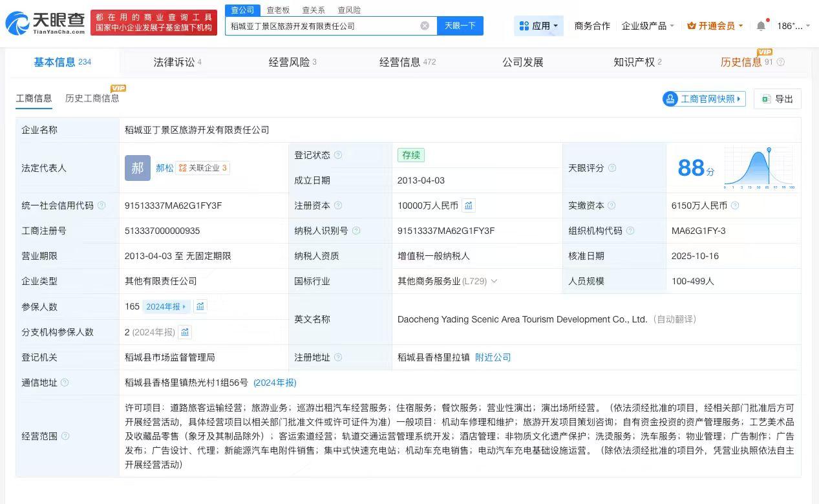Open chart icon beside 参保人数 2024年报
Image resolution: width=819 pixels, height=504 pixels.
click(200, 306)
